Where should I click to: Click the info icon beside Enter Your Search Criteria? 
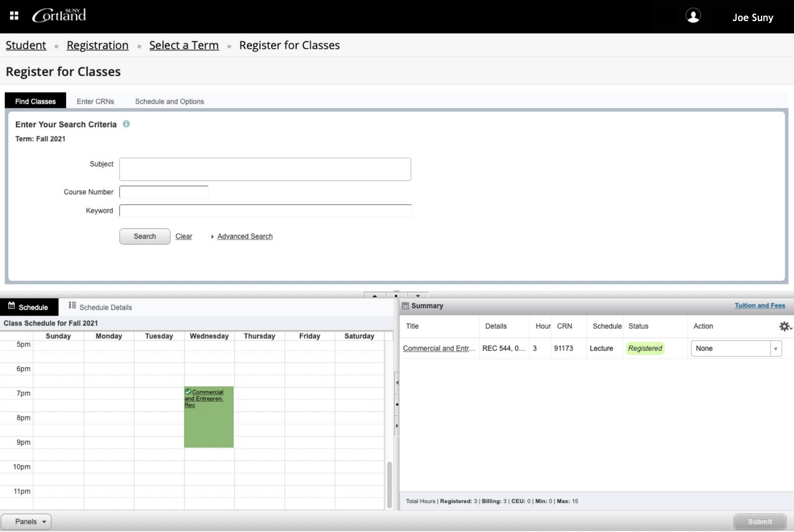[x=126, y=124]
